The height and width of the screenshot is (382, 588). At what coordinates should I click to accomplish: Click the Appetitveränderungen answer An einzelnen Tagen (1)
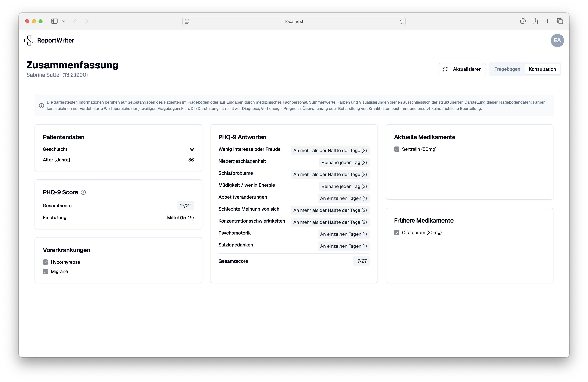click(x=343, y=198)
